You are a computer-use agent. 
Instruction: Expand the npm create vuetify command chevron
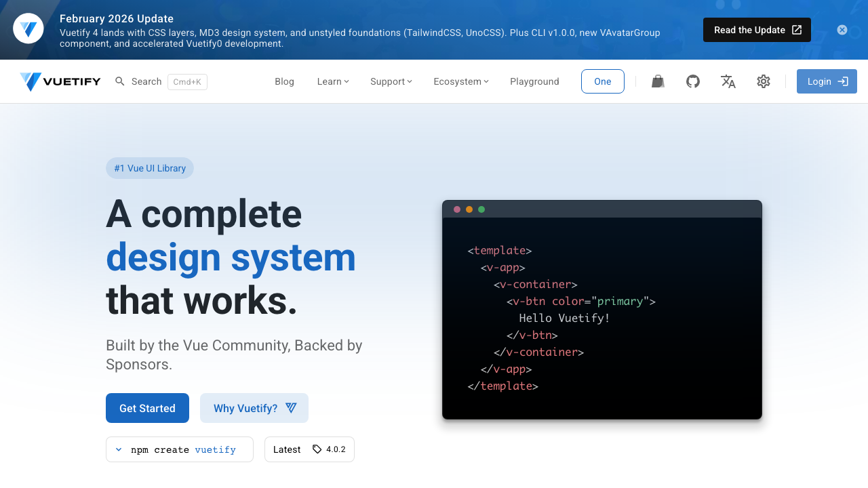tap(119, 449)
